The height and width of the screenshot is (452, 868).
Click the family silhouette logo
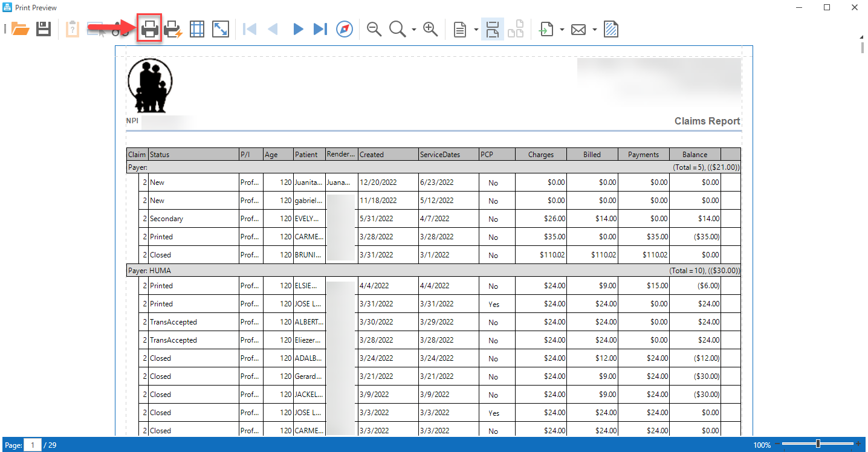pyautogui.click(x=150, y=86)
